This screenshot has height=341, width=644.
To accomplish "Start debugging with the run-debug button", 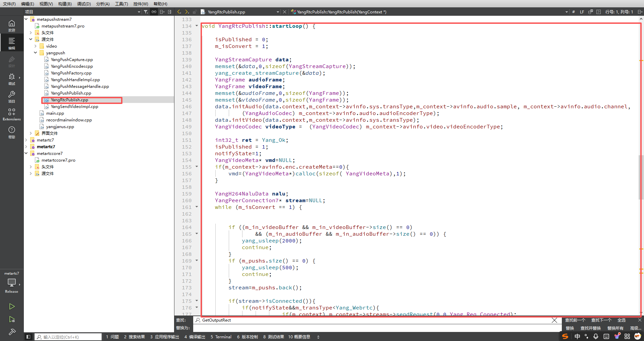I will 12,319.
